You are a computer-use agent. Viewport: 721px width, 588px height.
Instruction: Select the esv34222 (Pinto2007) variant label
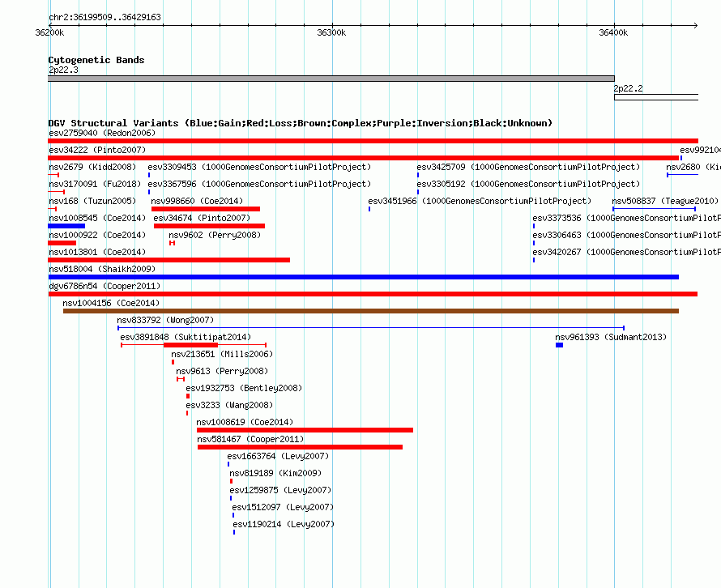[97, 150]
